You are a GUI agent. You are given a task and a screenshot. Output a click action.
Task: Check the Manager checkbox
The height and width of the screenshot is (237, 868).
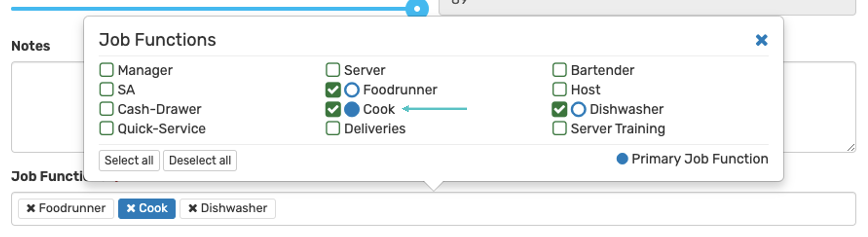pyautogui.click(x=107, y=70)
